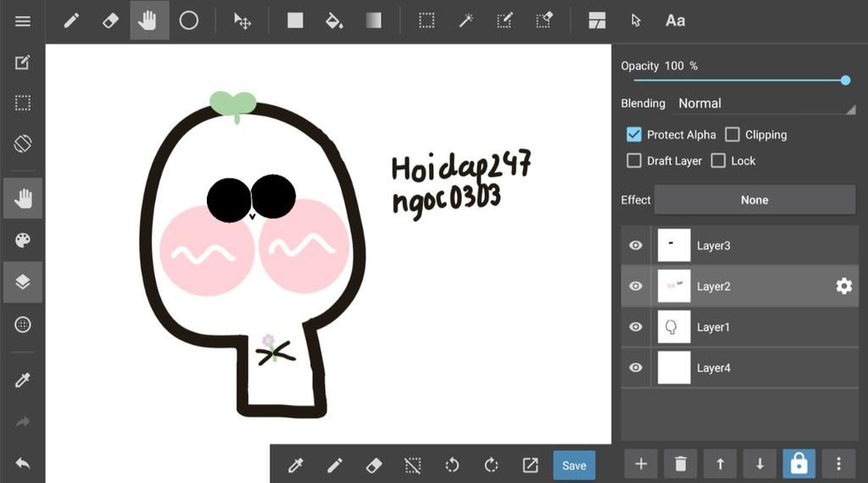868x483 pixels.
Task: Select the Gradient tool
Action: point(374,20)
